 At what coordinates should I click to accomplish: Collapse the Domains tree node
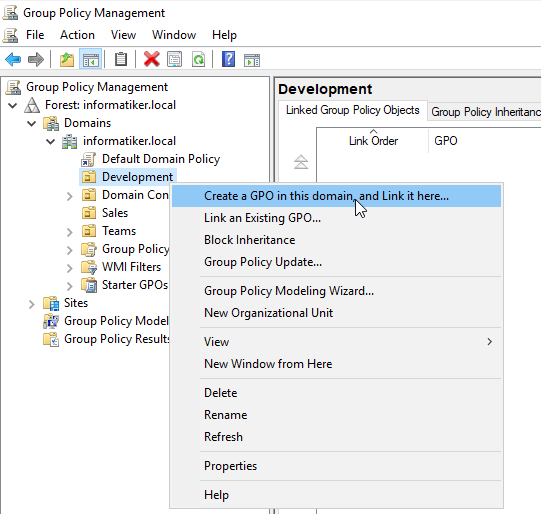(x=32, y=123)
